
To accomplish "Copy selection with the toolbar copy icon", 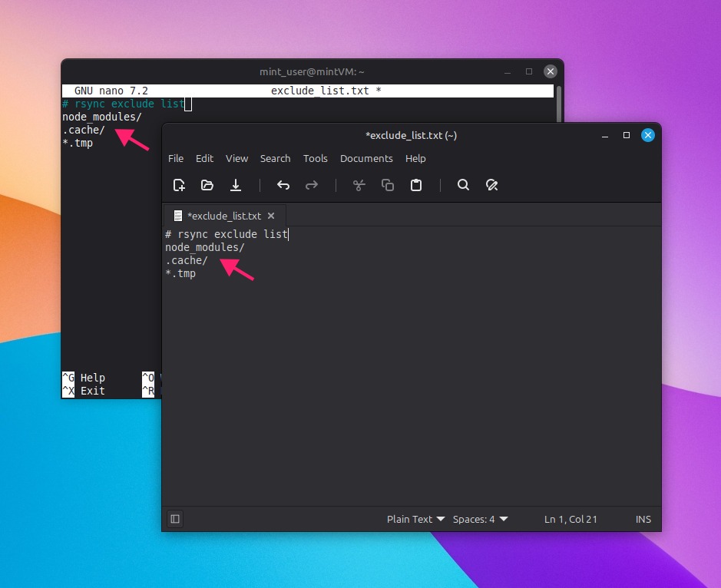I will tap(388, 185).
